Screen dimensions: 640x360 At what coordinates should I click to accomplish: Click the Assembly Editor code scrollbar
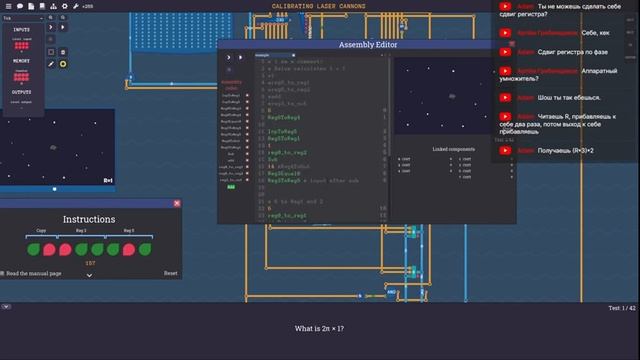coord(390,106)
